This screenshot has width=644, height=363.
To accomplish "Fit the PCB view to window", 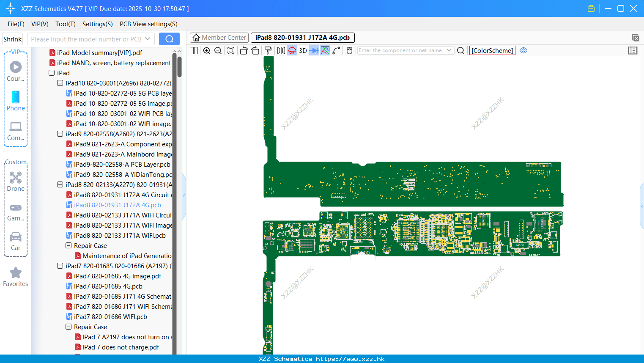I will (x=231, y=50).
